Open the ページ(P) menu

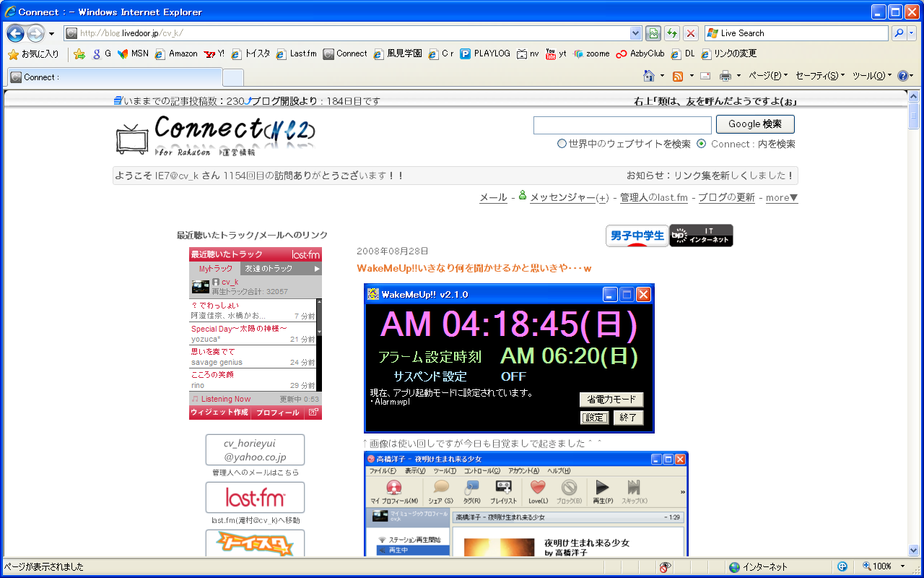769,76
